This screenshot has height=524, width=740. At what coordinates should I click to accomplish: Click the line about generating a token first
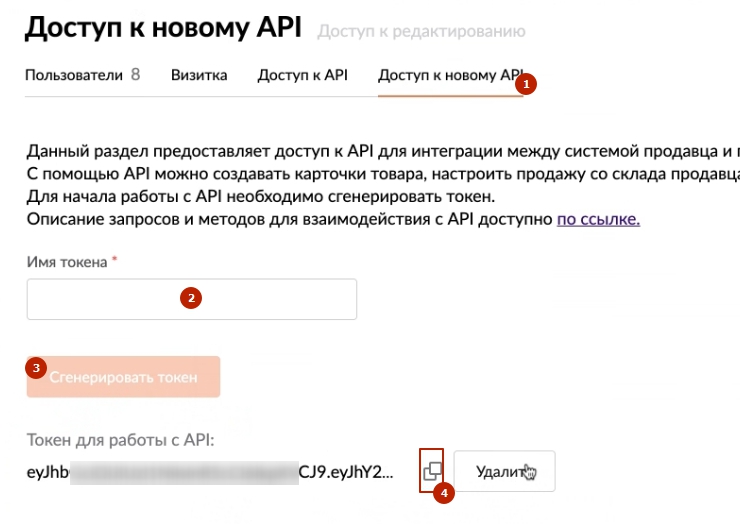(260, 197)
